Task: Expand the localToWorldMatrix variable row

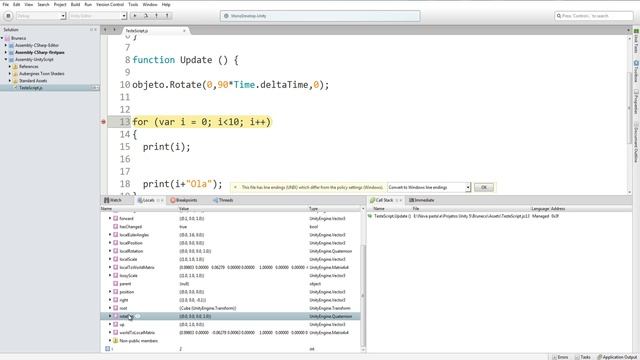Action: pyautogui.click(x=110, y=267)
